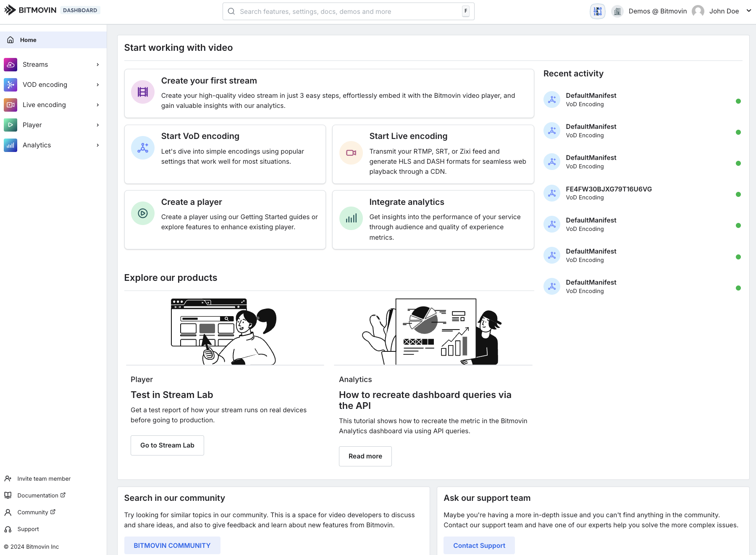Click the Analytics bar chart sidebar icon
This screenshot has width=756, height=555.
tap(10, 145)
